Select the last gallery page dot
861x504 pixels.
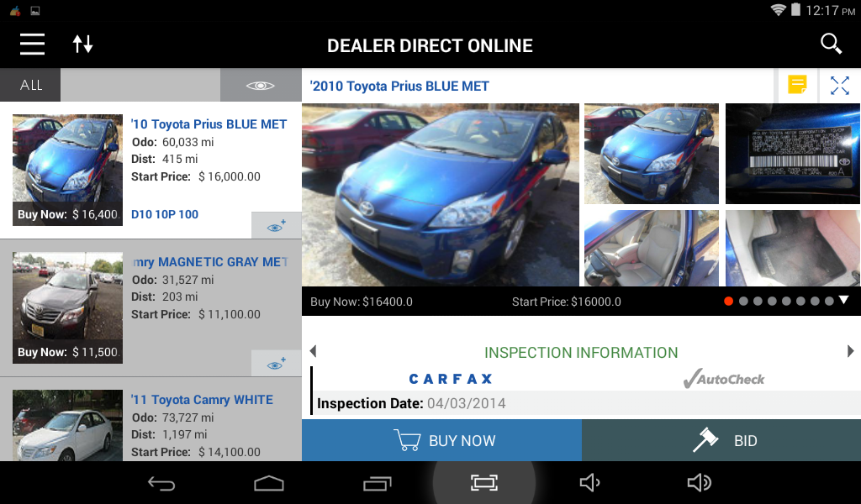pos(829,301)
